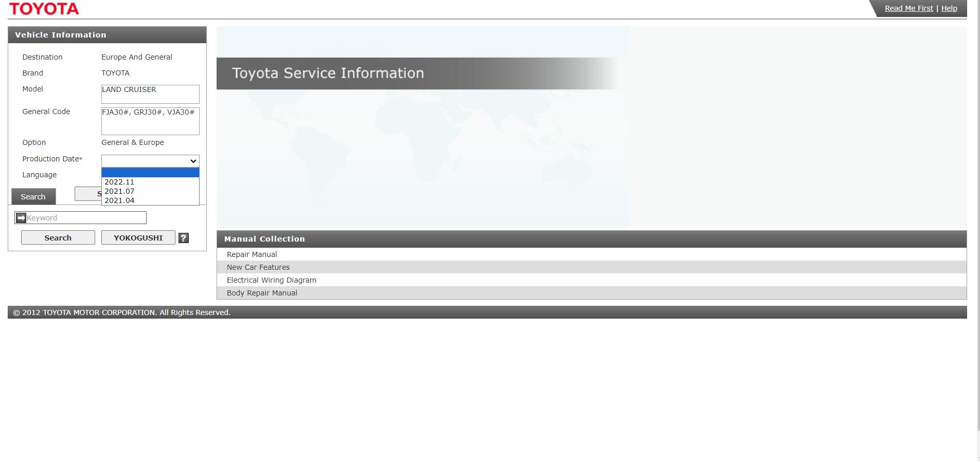The height and width of the screenshot is (462, 980).
Task: Click the arrow icon beside the Keyword field
Action: (21, 218)
